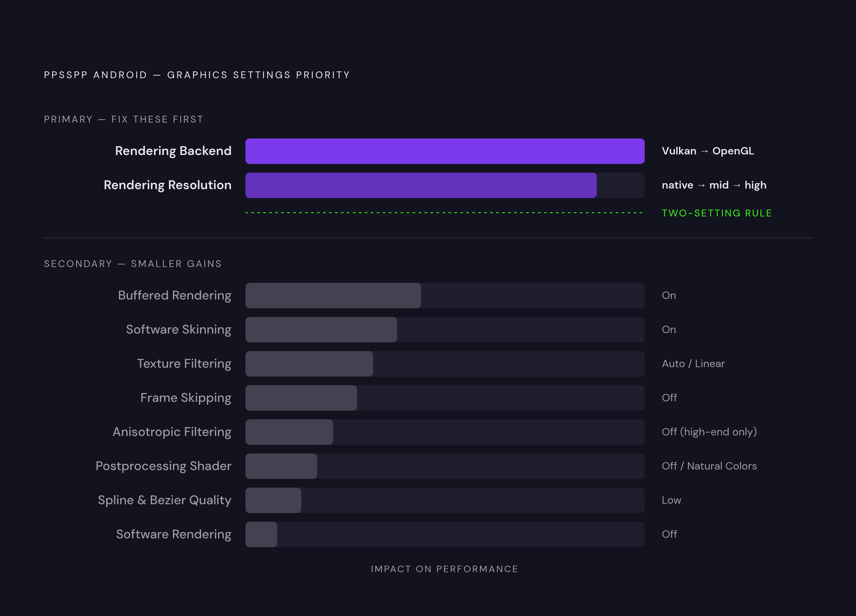Select the "Anisotropic Filtering" label
This screenshot has height=616, width=856.
pyautogui.click(x=172, y=432)
